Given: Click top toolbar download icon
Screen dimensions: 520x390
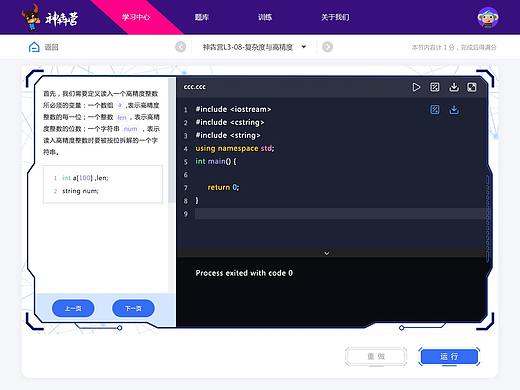Looking at the screenshot, I should point(454,87).
